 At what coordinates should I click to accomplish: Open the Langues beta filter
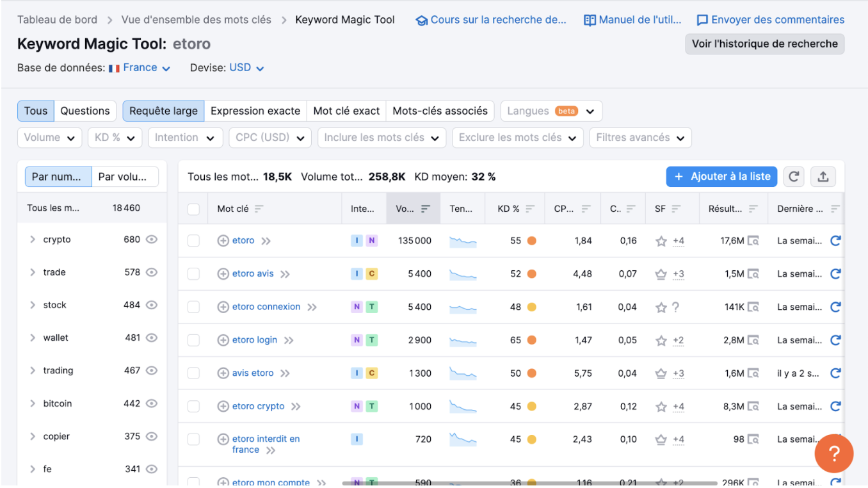(x=551, y=111)
